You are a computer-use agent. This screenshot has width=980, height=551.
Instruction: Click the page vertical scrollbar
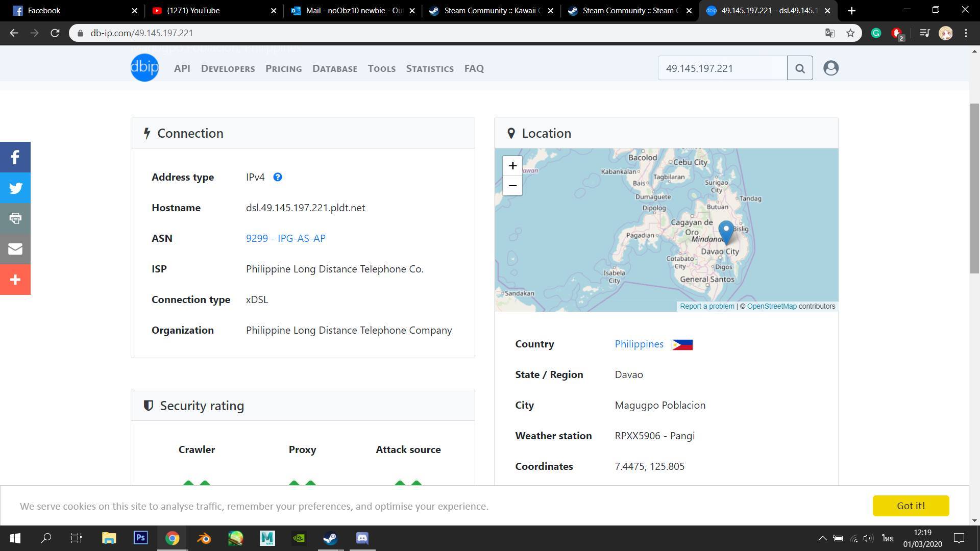974,189
